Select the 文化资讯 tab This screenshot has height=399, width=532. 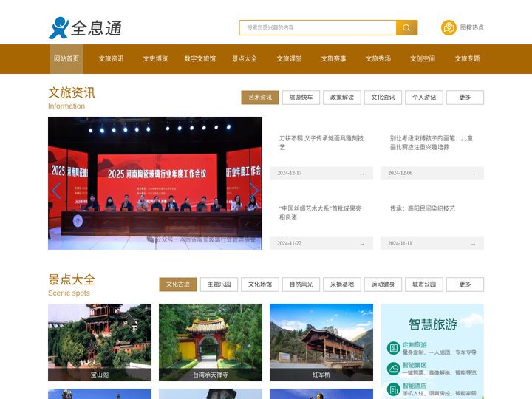click(x=383, y=98)
